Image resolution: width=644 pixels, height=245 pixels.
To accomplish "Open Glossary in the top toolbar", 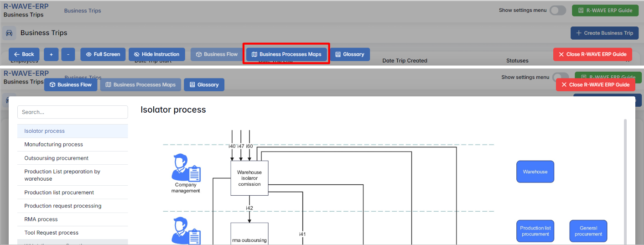I will click(x=349, y=54).
